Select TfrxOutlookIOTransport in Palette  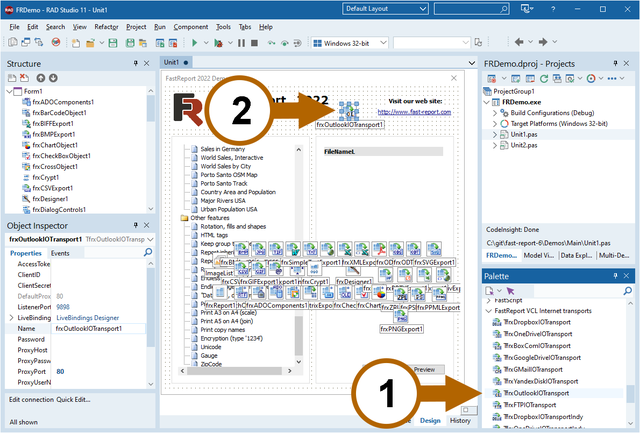[x=536, y=393]
